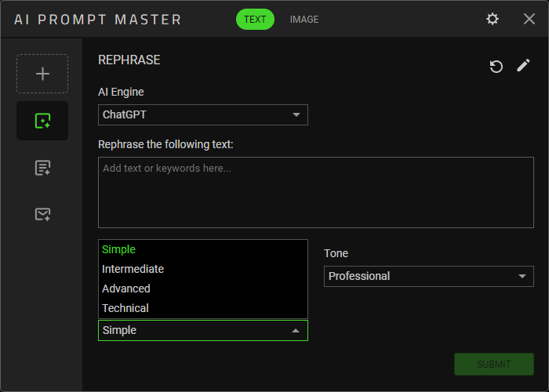Open the email prompt sidebar icon
This screenshot has width=549, height=392.
point(42,214)
